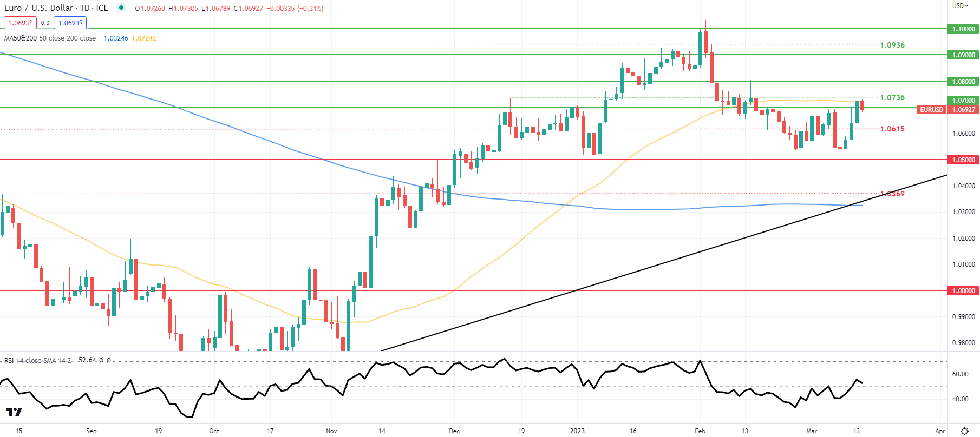Click the RSI value 52.64
Viewport: 980px width, 437px height.
coord(87,360)
